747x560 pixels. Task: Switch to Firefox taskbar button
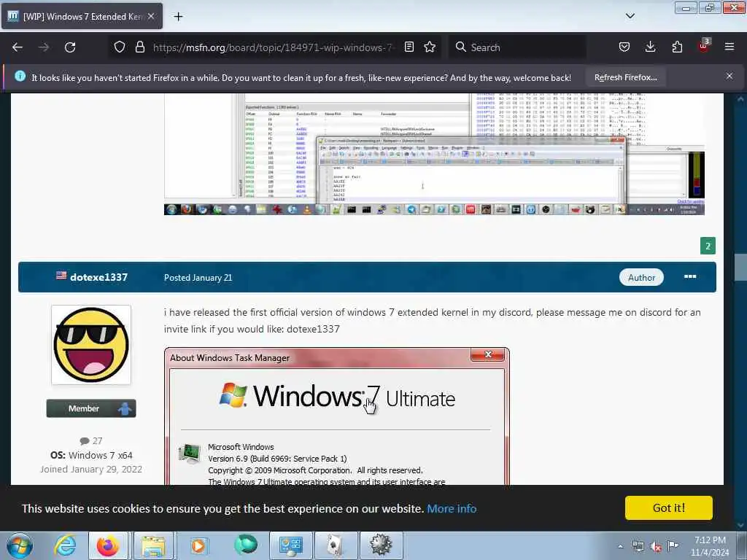pyautogui.click(x=108, y=545)
